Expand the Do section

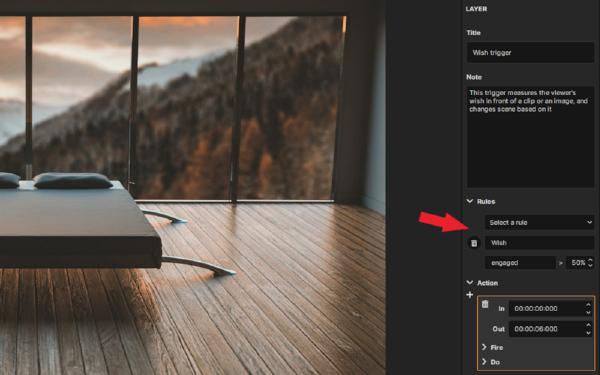484,362
